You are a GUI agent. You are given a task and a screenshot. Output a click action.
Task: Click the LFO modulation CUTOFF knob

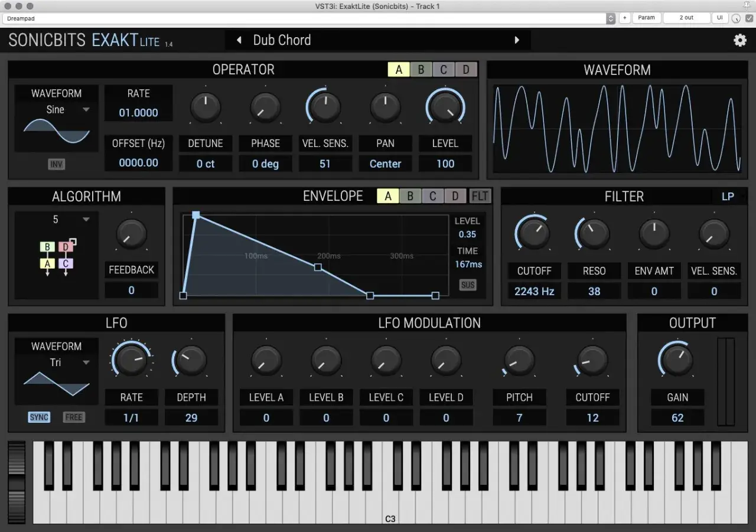pos(592,360)
